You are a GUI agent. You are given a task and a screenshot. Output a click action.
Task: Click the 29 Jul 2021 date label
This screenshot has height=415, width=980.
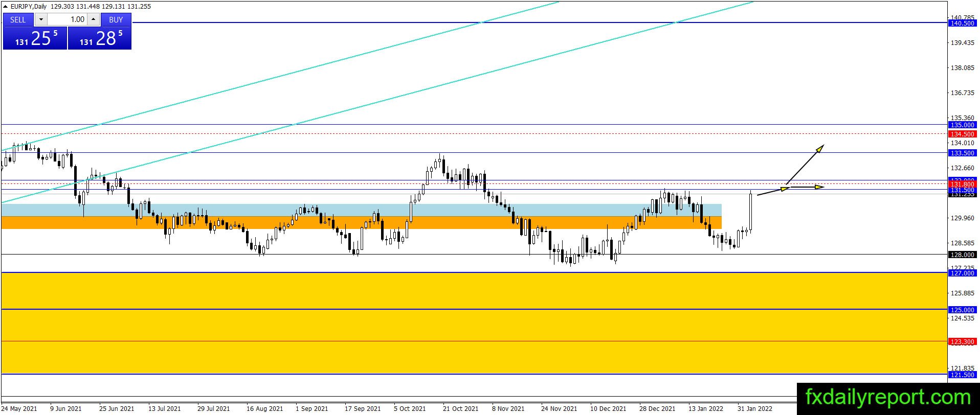[x=214, y=409]
